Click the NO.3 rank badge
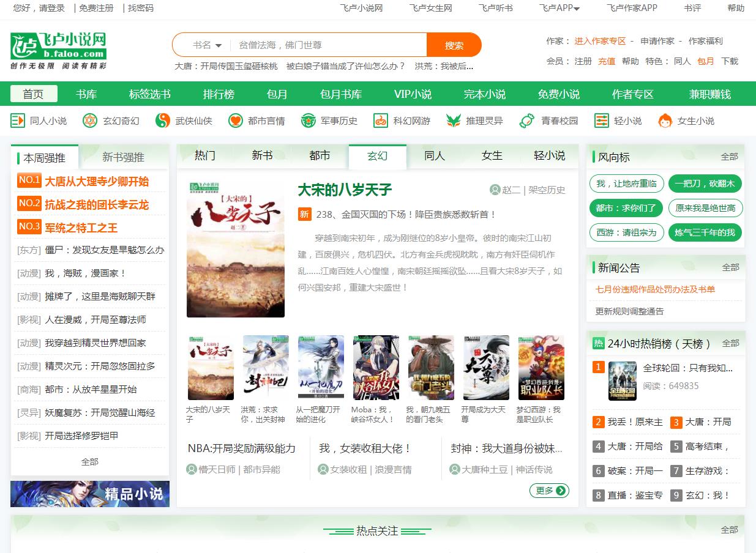The image size is (756, 553). 29,227
